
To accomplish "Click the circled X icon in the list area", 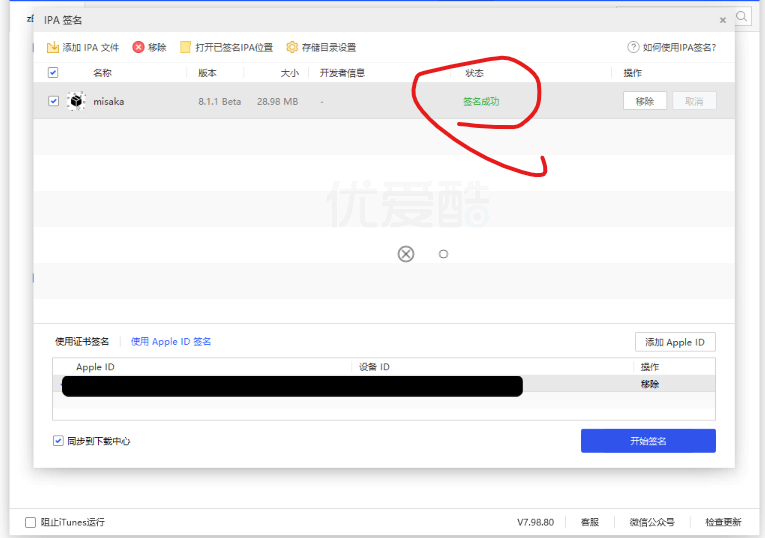I will [x=406, y=254].
